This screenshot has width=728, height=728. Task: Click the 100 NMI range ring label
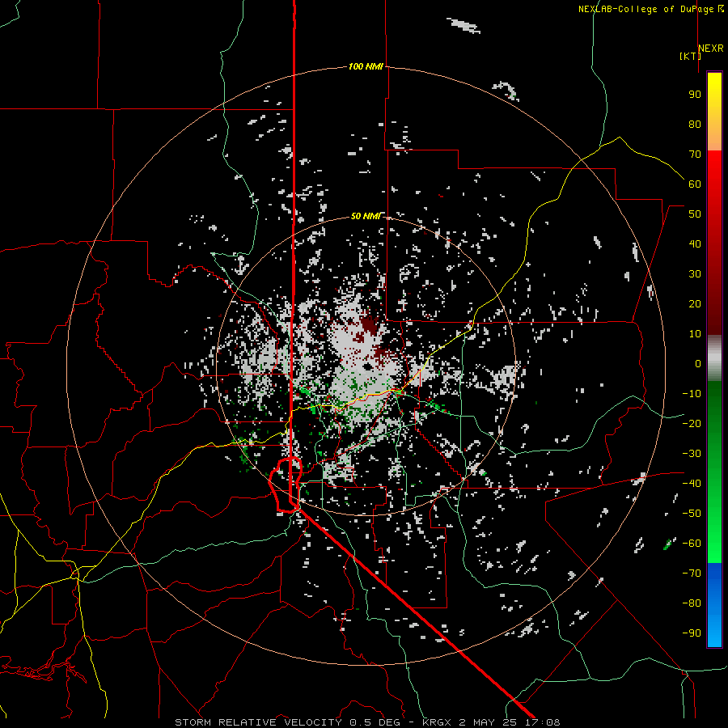pos(366,66)
